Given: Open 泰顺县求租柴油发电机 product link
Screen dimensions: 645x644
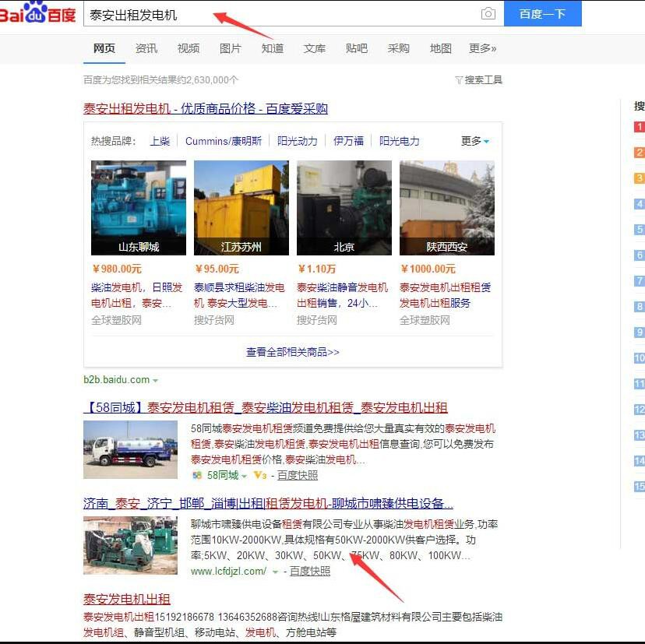Looking at the screenshot, I should click(x=239, y=295).
